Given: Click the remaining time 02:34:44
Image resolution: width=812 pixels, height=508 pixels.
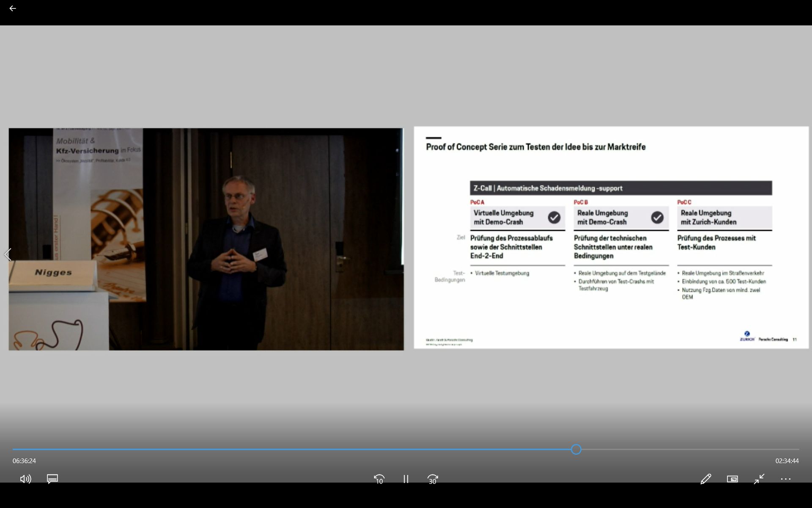Looking at the screenshot, I should click(787, 461).
